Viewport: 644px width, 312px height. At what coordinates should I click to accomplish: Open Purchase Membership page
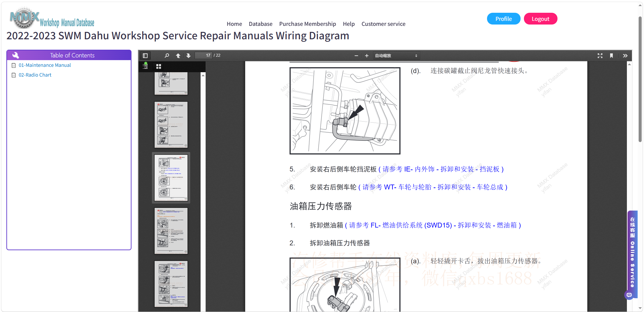[x=308, y=24]
